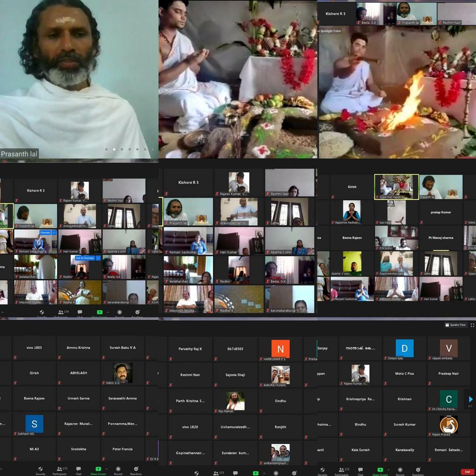Open Participants in the window with End button
The width and height of the screenshot is (476, 476).
pyautogui.click(x=342, y=471)
